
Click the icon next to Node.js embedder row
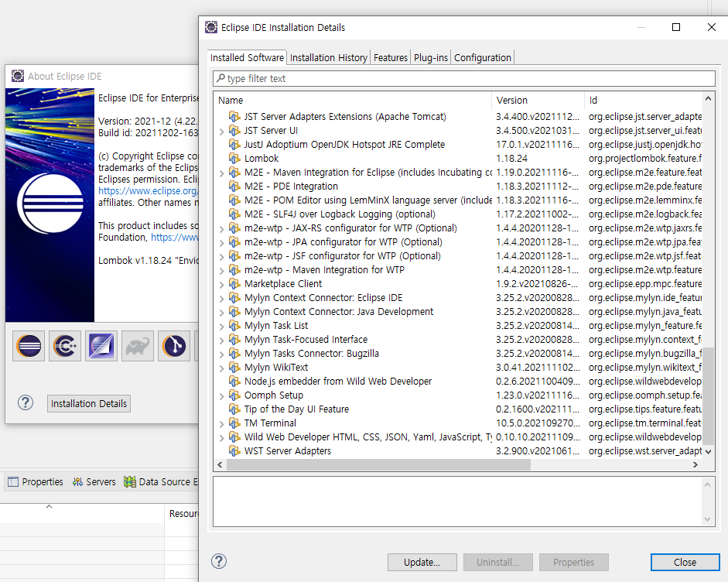click(234, 381)
